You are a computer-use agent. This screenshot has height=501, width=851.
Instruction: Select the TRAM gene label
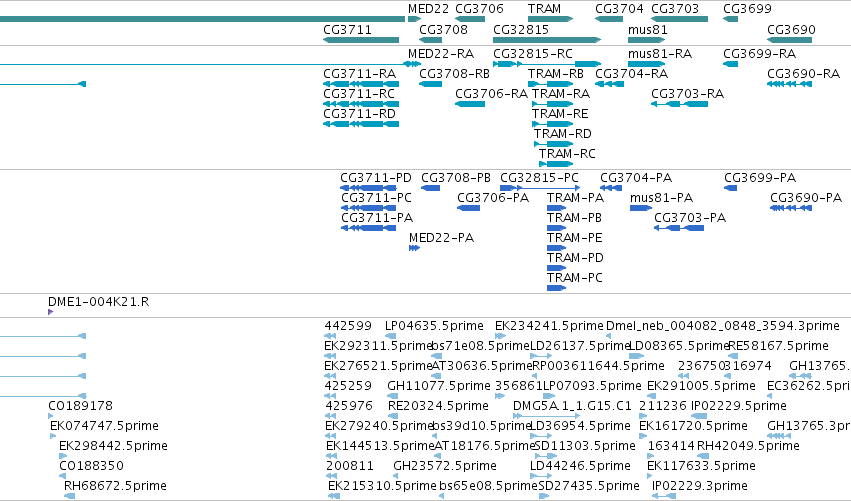tap(544, 9)
